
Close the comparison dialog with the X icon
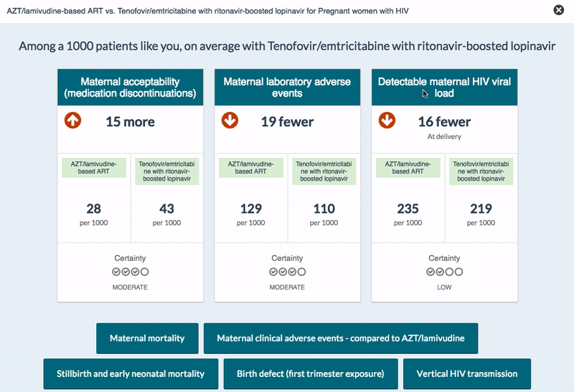click(559, 10)
